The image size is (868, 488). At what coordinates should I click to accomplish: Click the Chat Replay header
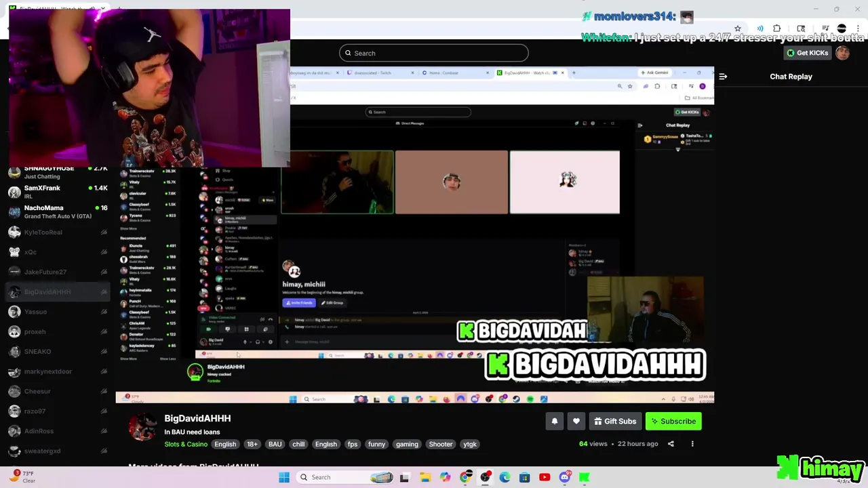(x=791, y=77)
